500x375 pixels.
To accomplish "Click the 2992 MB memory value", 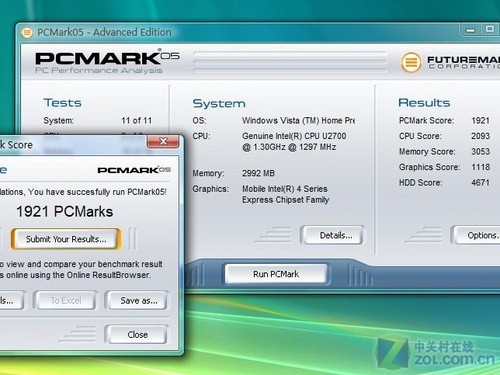I will tap(258, 173).
